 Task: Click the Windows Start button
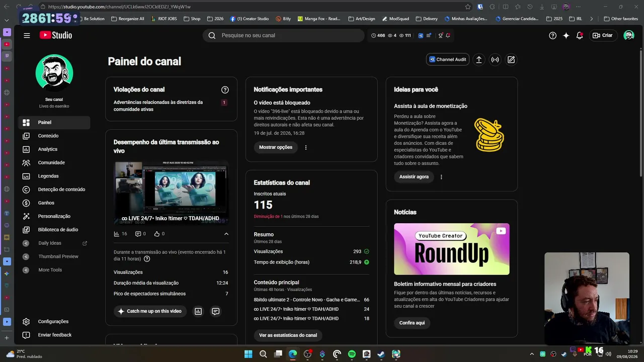pos(249,354)
